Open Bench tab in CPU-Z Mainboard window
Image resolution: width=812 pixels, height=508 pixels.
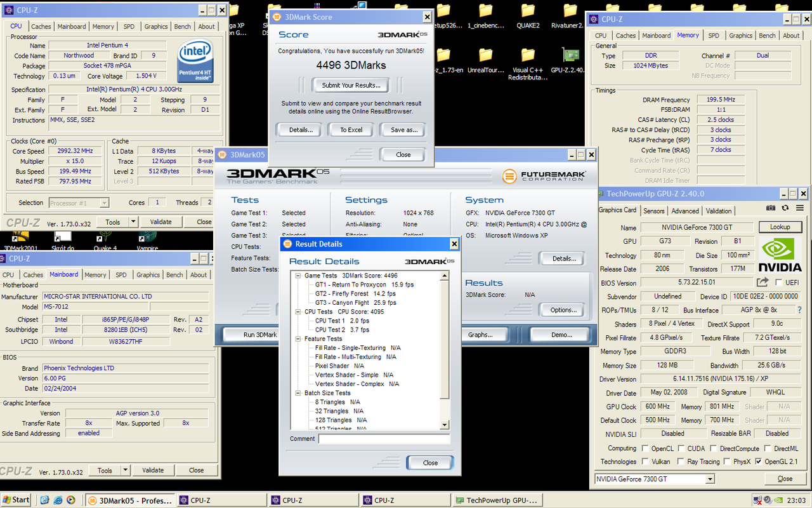174,275
